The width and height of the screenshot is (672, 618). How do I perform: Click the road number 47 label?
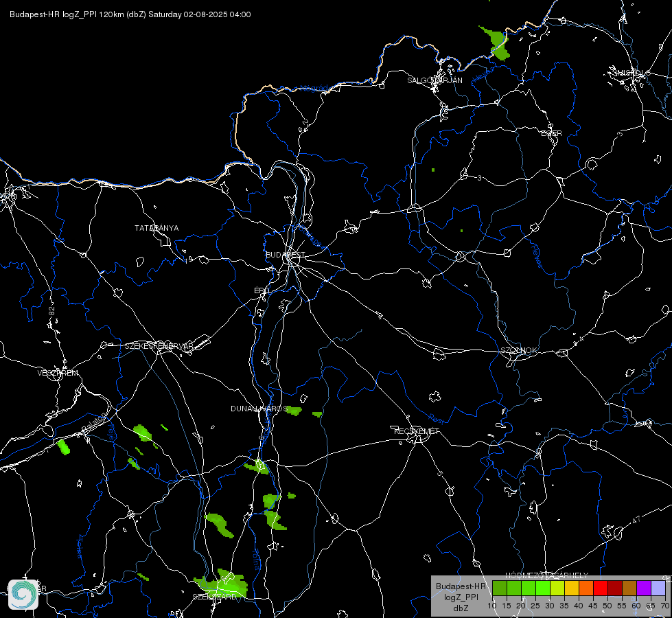pyautogui.click(x=636, y=520)
